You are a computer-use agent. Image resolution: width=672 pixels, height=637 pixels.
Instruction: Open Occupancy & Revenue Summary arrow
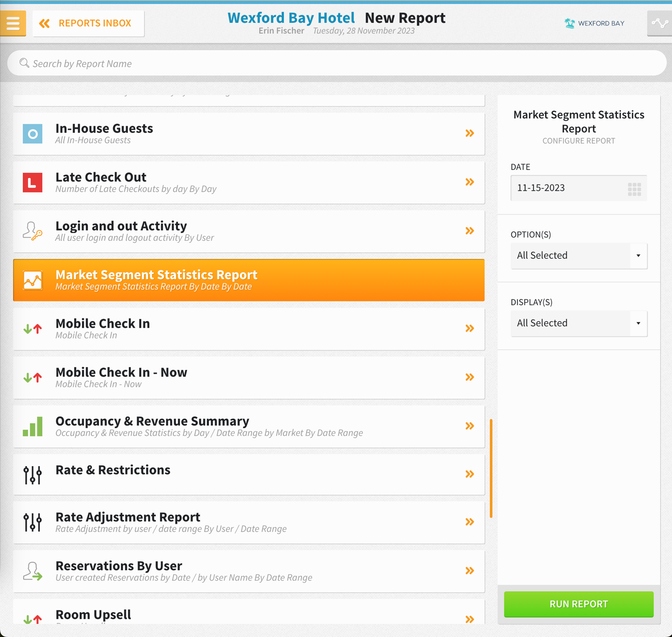pyautogui.click(x=470, y=426)
